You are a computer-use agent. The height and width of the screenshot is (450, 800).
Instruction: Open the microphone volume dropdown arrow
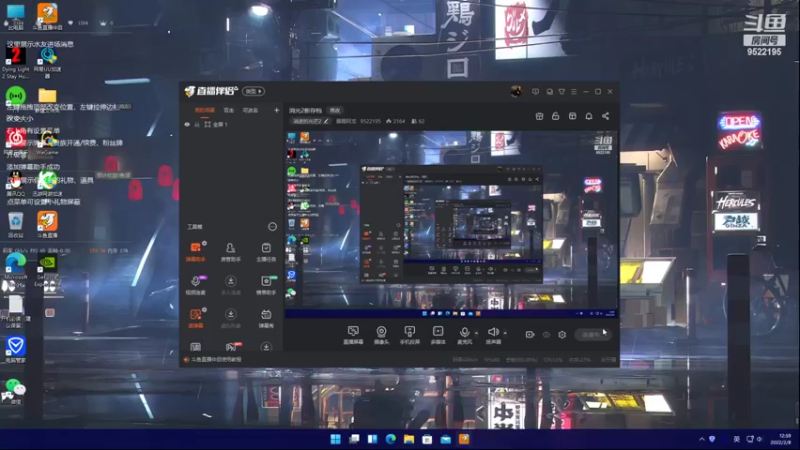click(x=477, y=333)
